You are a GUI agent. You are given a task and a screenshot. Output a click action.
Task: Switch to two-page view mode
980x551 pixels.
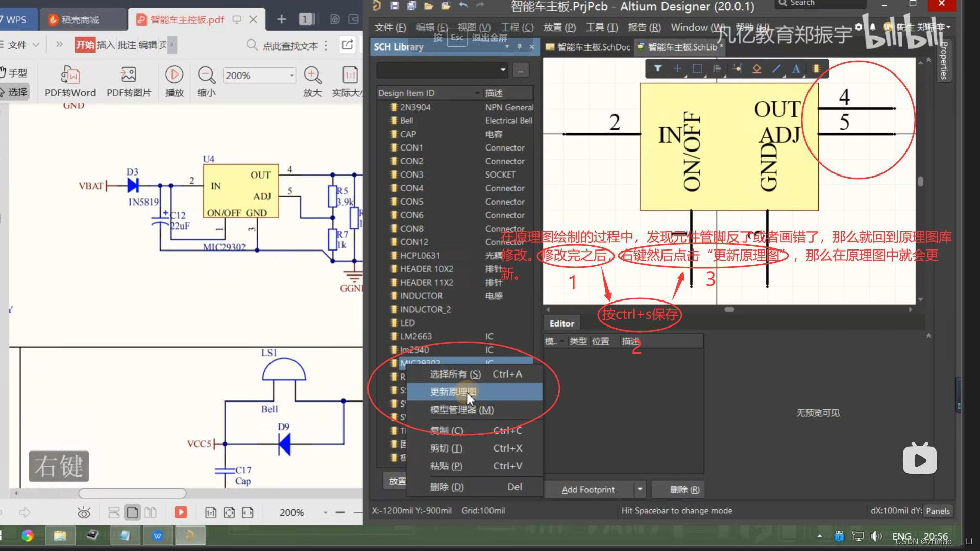coord(151,512)
